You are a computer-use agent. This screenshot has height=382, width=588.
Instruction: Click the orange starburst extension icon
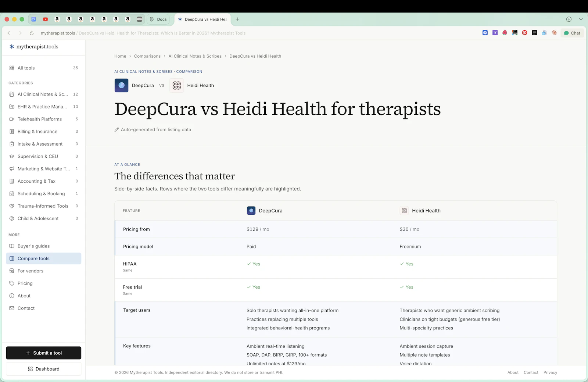554,33
